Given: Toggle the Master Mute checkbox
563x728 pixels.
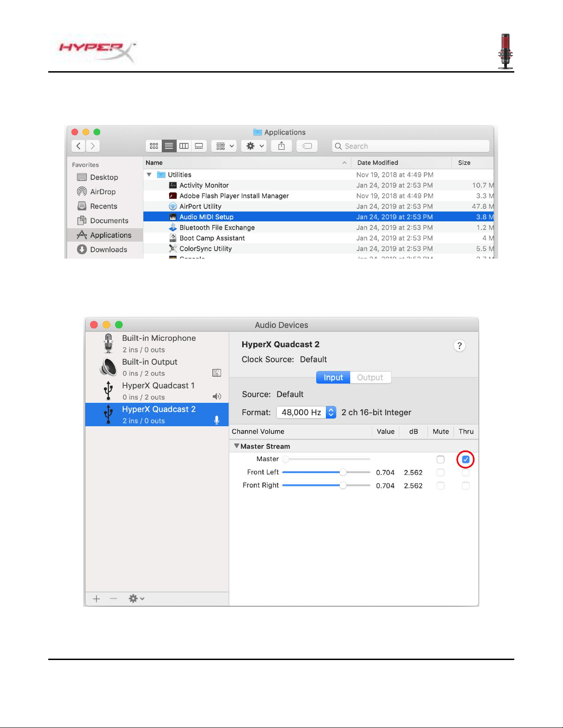Looking at the screenshot, I should click(x=440, y=459).
